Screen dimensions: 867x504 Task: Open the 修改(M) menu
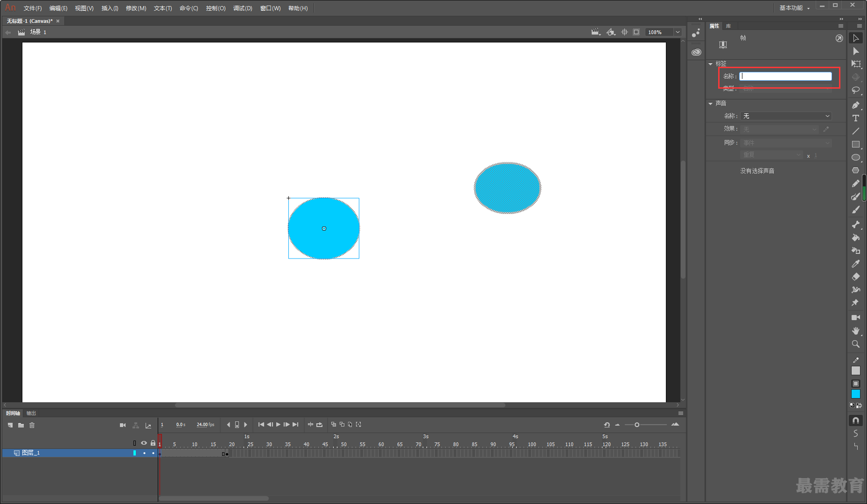point(136,8)
